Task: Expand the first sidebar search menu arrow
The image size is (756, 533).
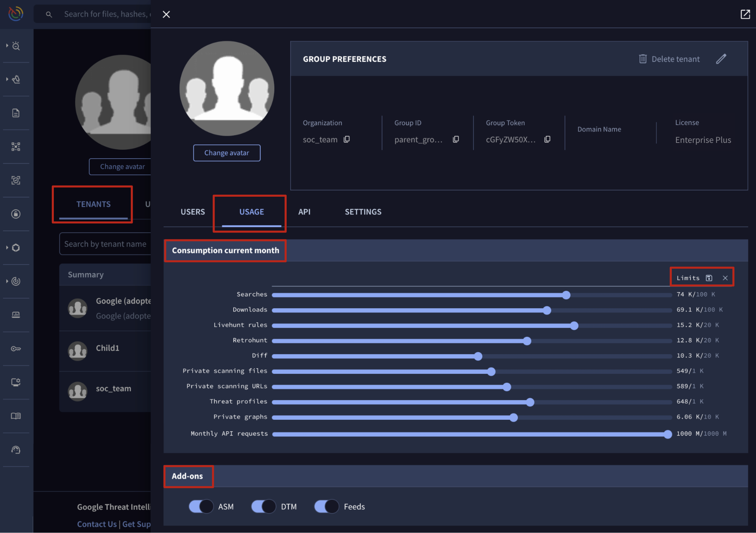Action: [7, 45]
